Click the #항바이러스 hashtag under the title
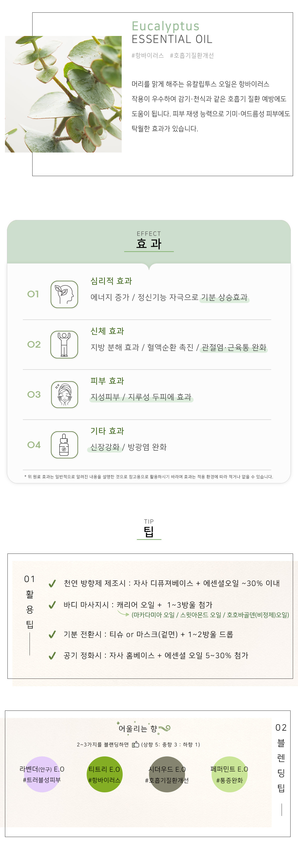 coord(148,56)
